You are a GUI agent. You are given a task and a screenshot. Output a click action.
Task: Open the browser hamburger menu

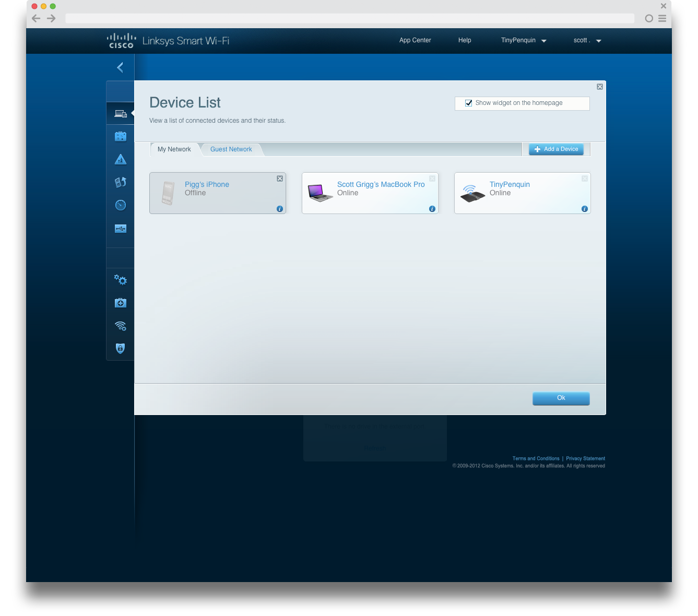tap(662, 18)
